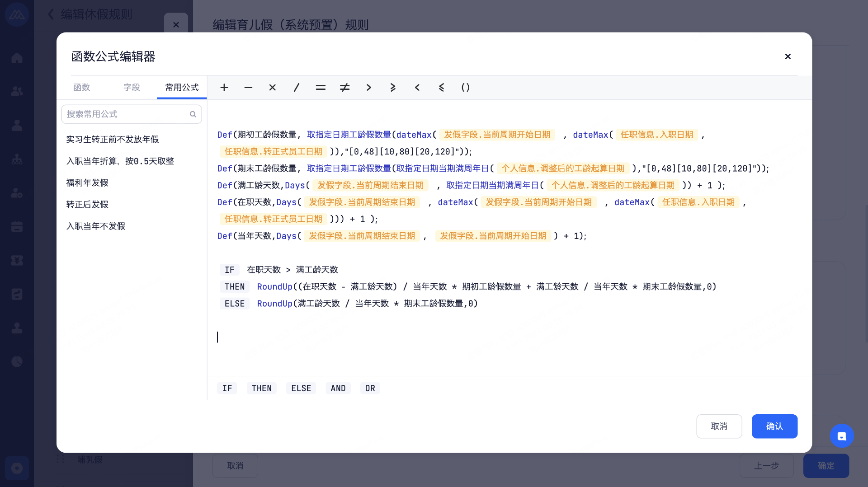Insert the AND keyword

tap(338, 389)
